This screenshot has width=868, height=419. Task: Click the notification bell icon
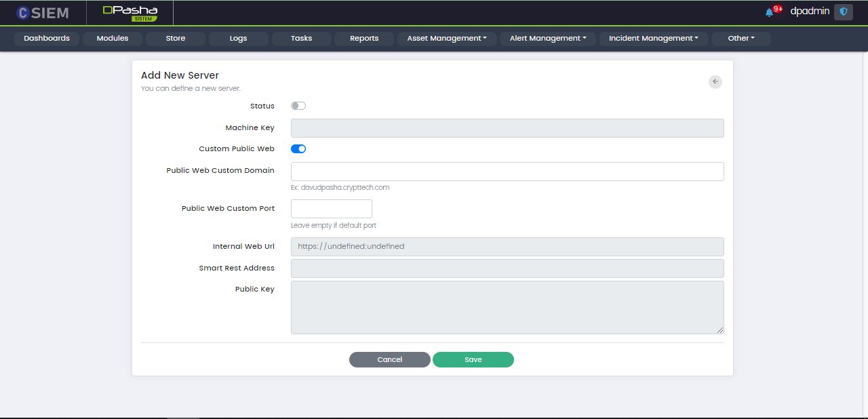tap(769, 12)
